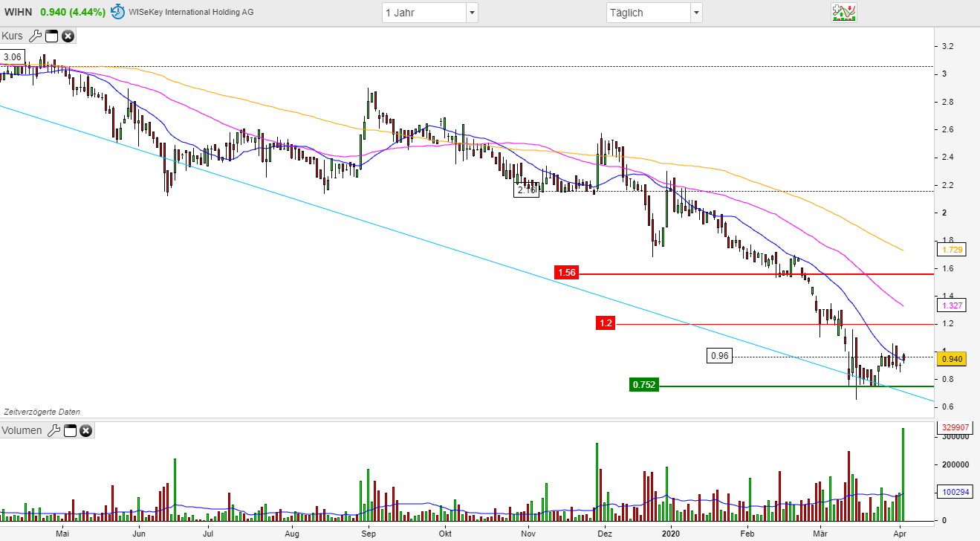Select the yellow 0.940 current price marker
The width and height of the screenshot is (980, 541).
pyautogui.click(x=953, y=358)
